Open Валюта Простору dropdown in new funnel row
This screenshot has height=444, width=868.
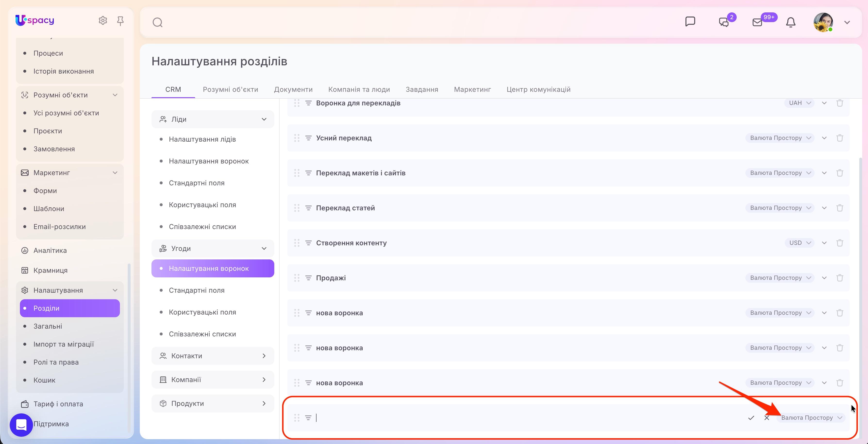pyautogui.click(x=811, y=418)
